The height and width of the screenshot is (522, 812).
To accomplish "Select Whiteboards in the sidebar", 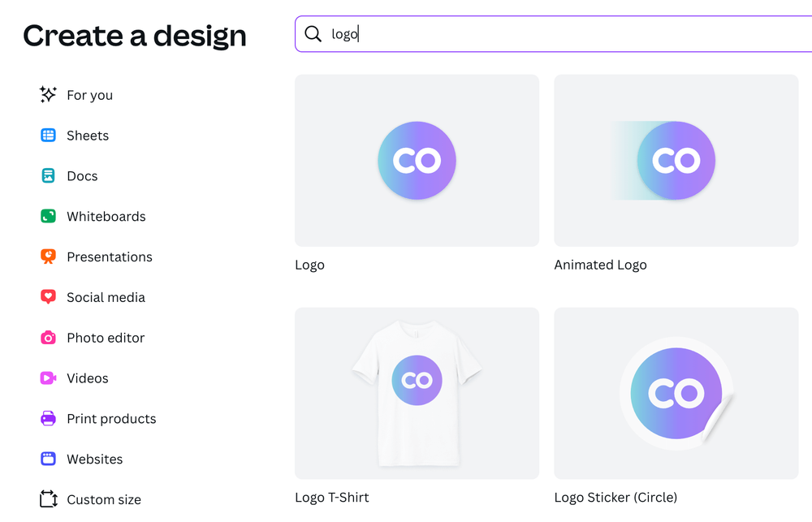I will point(106,217).
